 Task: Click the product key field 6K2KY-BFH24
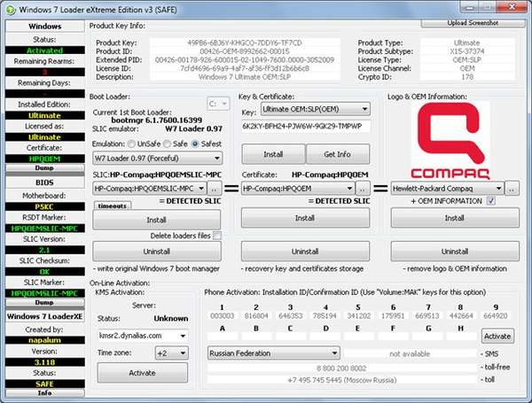click(x=306, y=127)
